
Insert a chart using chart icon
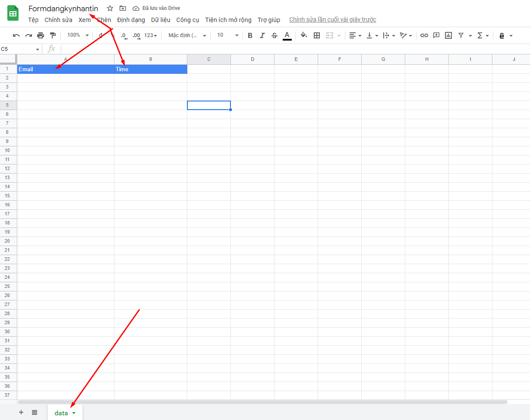click(448, 35)
